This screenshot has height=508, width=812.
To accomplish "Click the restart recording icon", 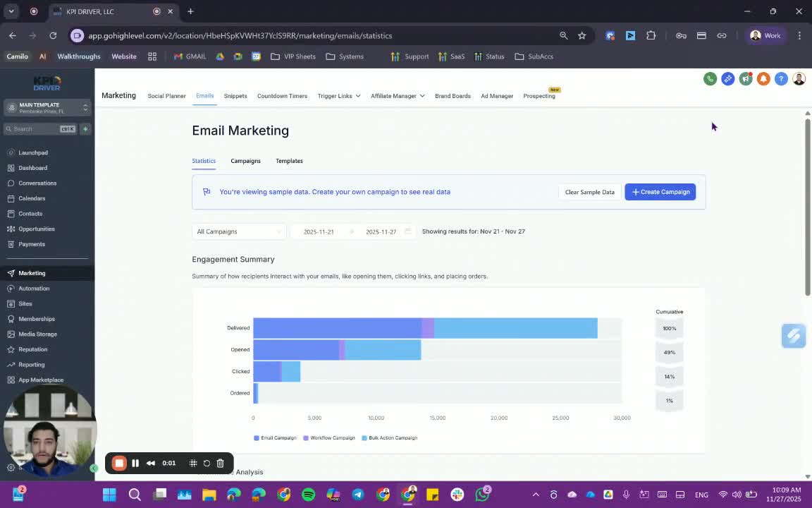I will [x=207, y=464].
